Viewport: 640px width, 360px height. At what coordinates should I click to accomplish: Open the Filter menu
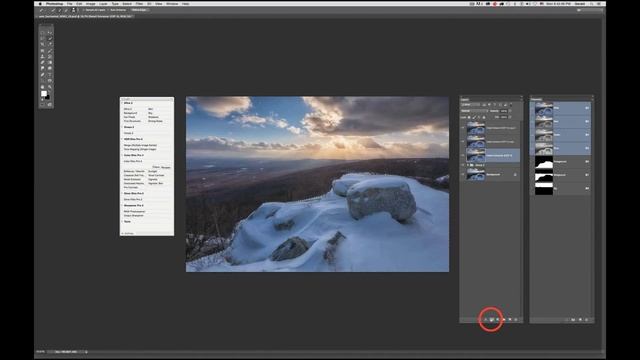tap(139, 4)
